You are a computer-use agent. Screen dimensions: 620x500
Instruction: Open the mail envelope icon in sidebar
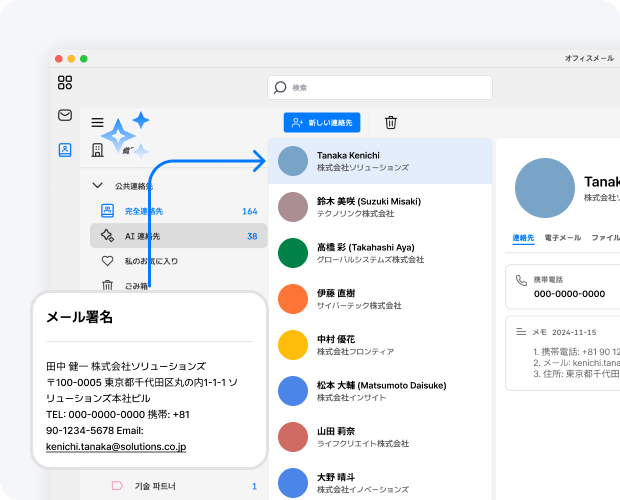click(x=65, y=116)
